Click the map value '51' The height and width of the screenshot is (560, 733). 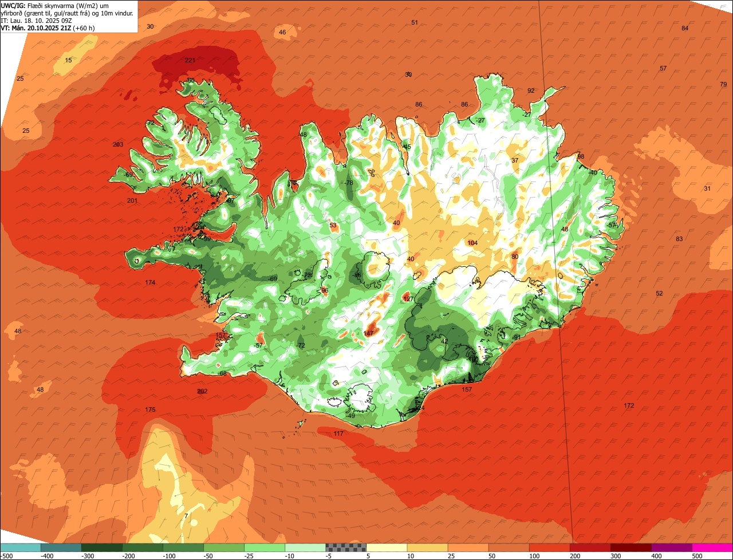(415, 22)
